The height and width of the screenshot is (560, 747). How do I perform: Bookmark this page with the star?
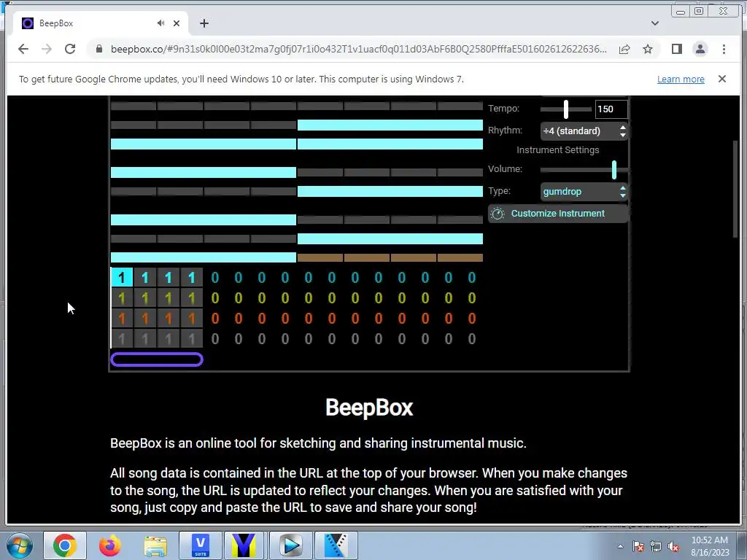point(648,49)
